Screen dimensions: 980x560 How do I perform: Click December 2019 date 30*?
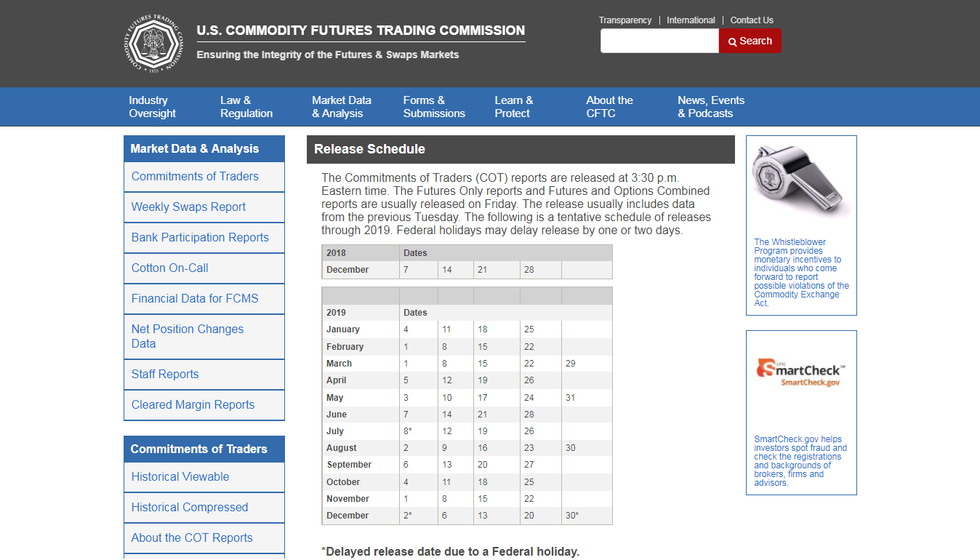pyautogui.click(x=572, y=516)
